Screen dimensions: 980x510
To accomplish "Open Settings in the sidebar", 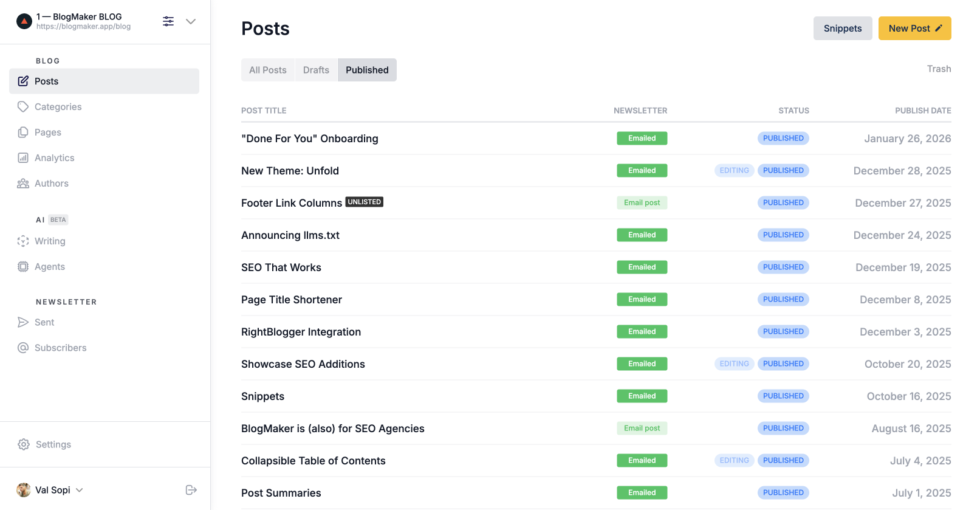I will pos(53,444).
